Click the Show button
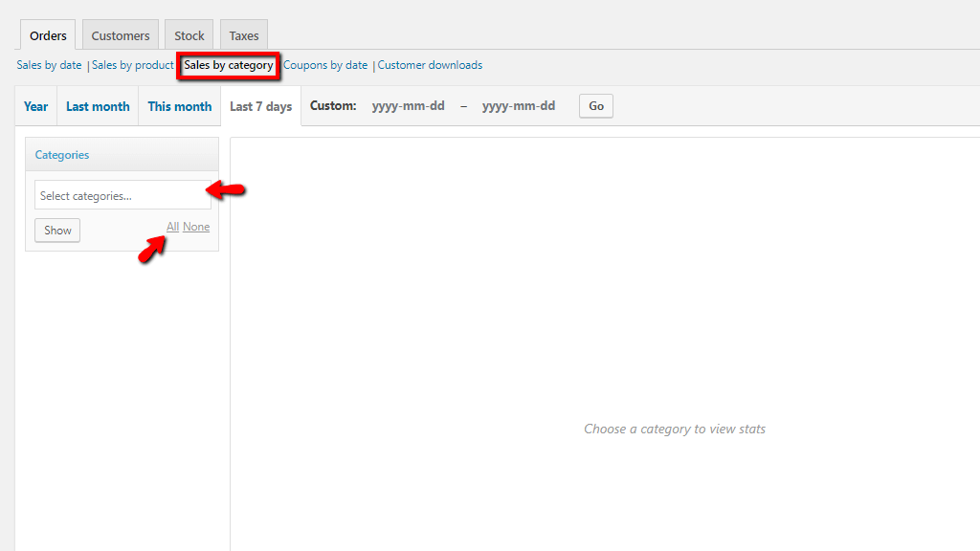Image resolution: width=980 pixels, height=551 pixels. 57,230
